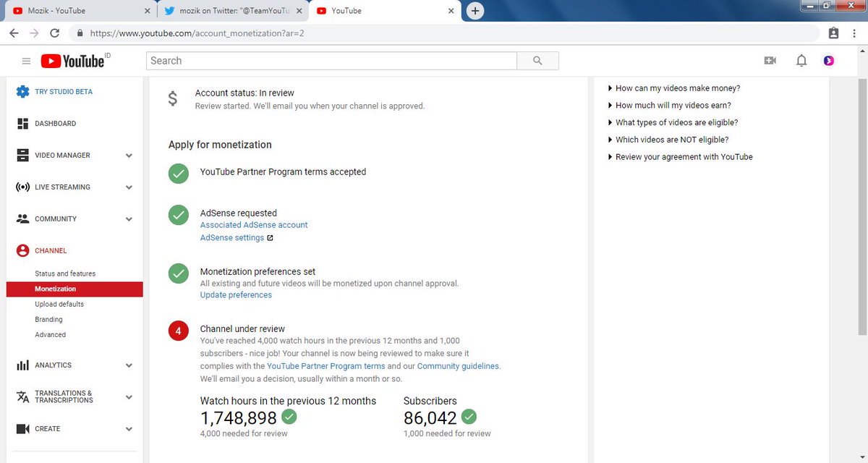The image size is (868, 463).
Task: Click the padlock site info icon
Action: pyautogui.click(x=80, y=33)
